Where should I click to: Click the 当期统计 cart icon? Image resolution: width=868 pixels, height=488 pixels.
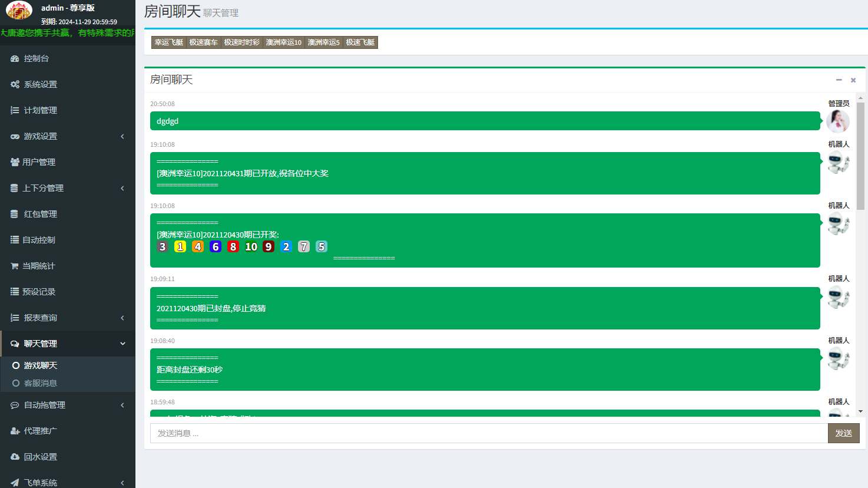point(15,266)
